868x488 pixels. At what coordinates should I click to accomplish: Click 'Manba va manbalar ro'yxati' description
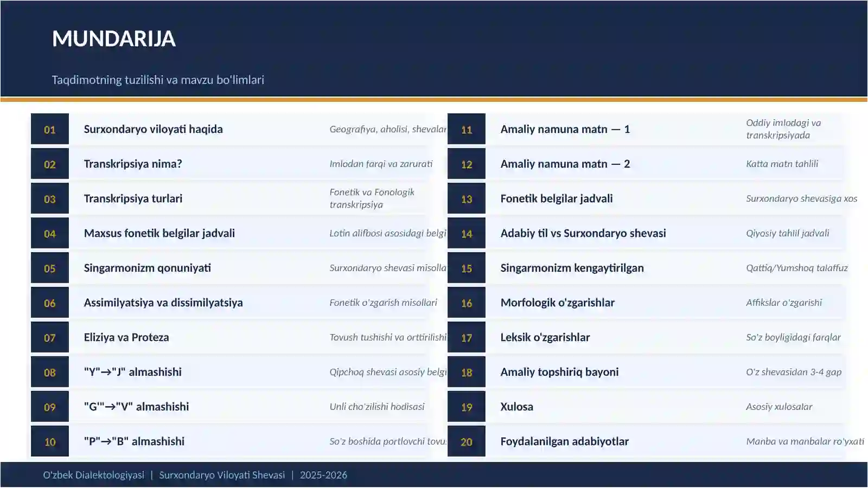point(805,441)
